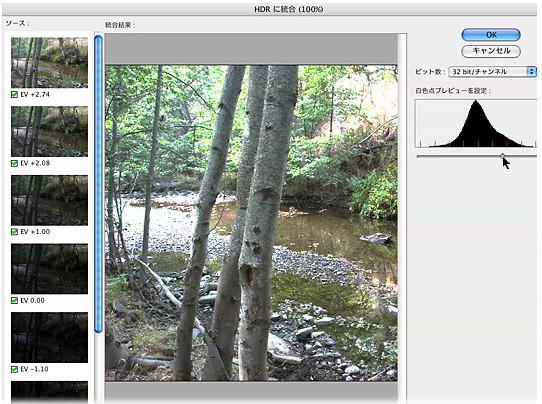542x404 pixels.
Task: Disable the EV -1.10 source image
Action: pos(15,369)
